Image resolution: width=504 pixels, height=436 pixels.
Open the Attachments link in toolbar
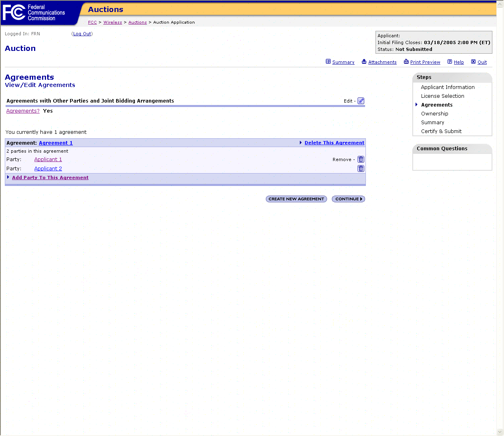pyautogui.click(x=382, y=62)
